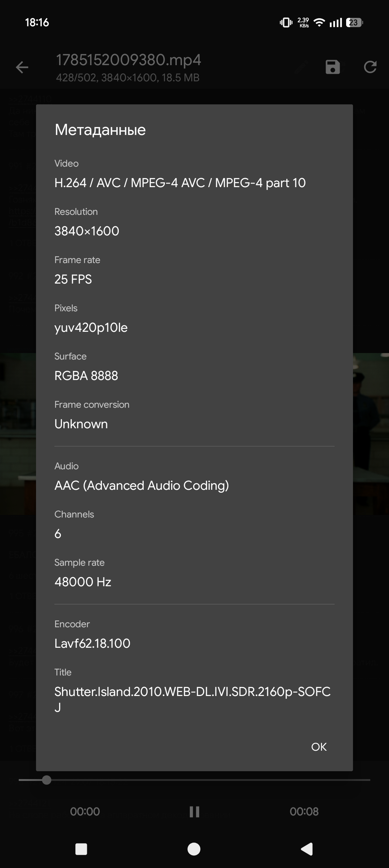The height and width of the screenshot is (868, 389).
Task: Click the floppy disk save icon
Action: (x=332, y=67)
